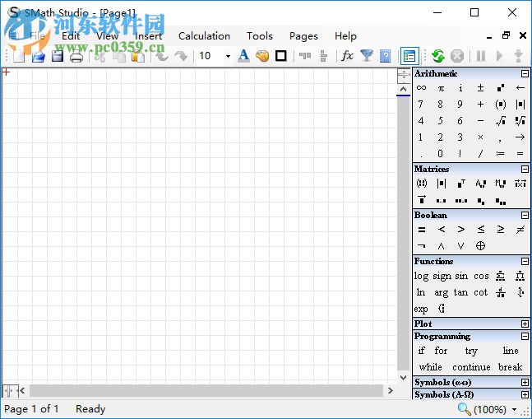The width and height of the screenshot is (532, 419).
Task: Insert the Boolean not-equal operator
Action: point(520,230)
